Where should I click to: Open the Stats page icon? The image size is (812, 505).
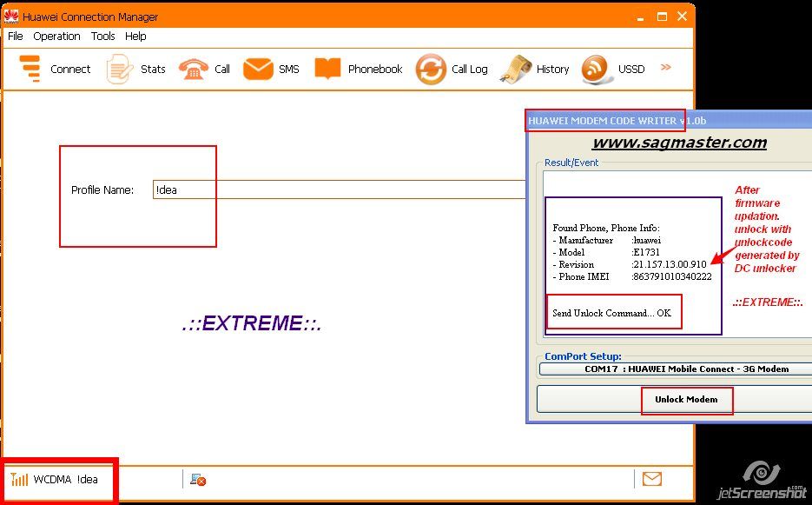click(x=119, y=69)
